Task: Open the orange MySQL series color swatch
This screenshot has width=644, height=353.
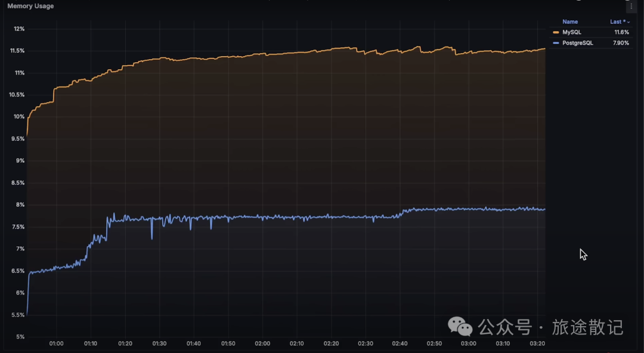Action: [556, 32]
